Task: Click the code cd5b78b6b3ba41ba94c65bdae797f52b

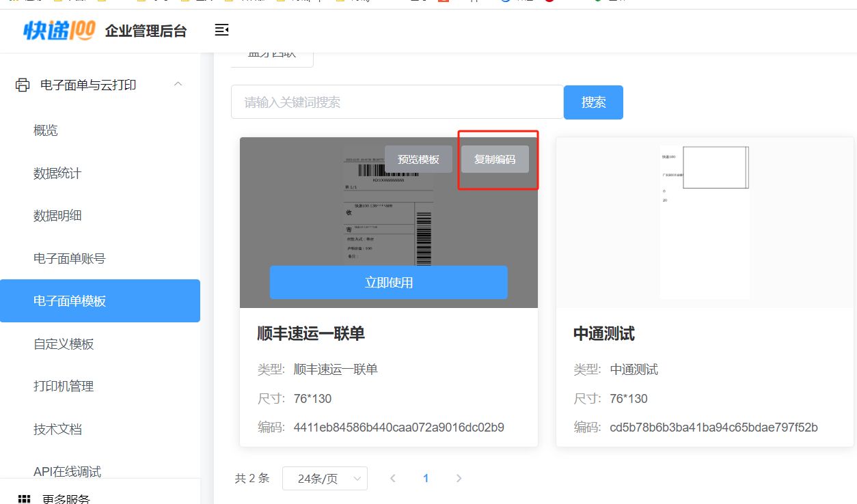Action: coord(714,428)
